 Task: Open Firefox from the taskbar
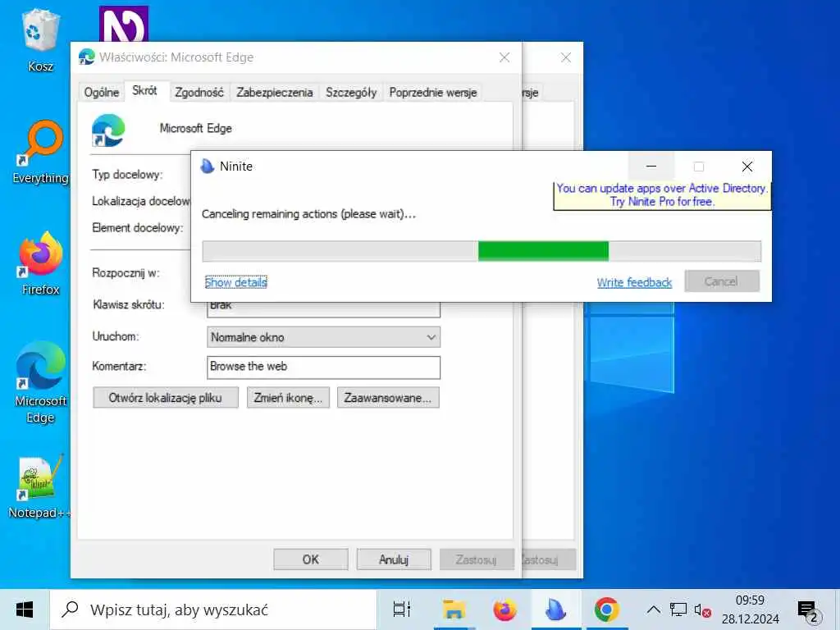pos(504,609)
